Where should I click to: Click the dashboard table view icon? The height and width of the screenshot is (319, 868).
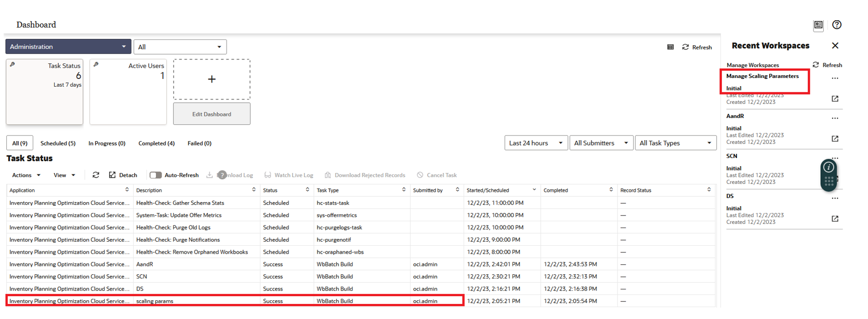click(670, 47)
